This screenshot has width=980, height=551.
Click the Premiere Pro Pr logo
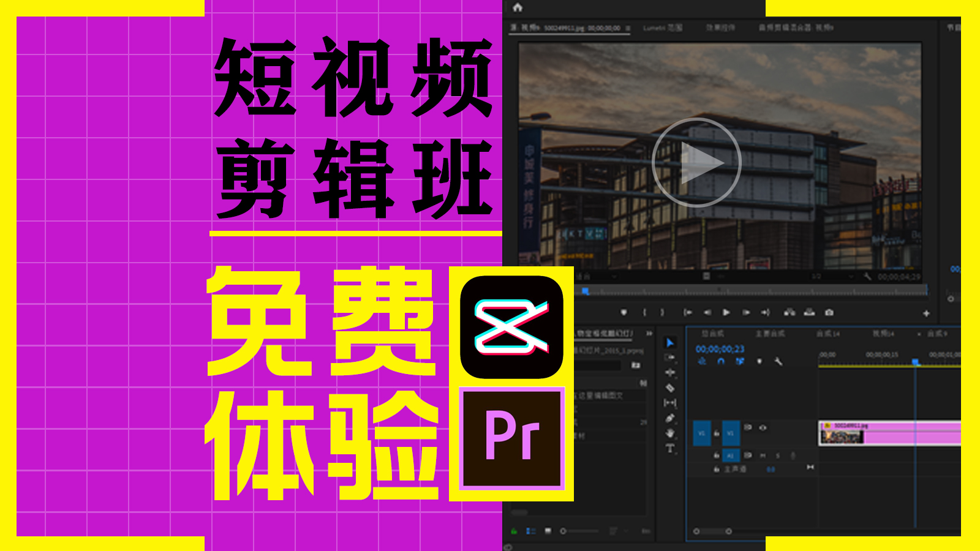coord(512,439)
